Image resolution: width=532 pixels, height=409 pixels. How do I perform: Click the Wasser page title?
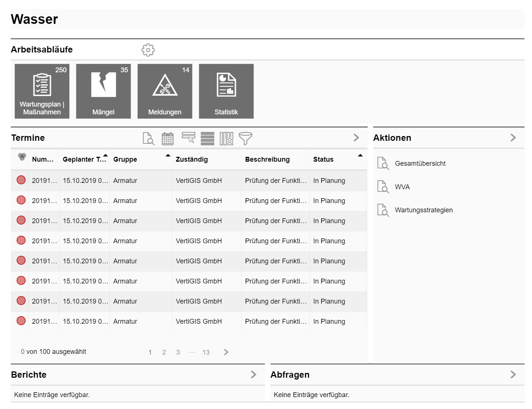(34, 19)
